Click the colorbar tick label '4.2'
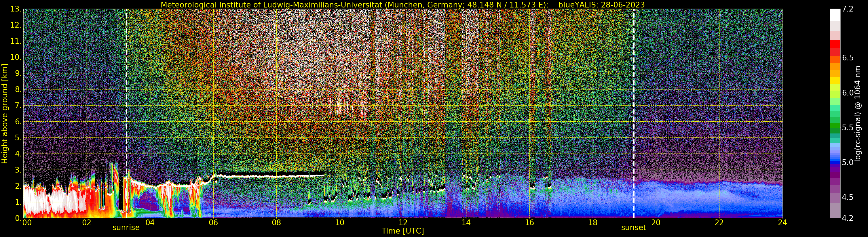The width and height of the screenshot is (868, 237). click(848, 218)
